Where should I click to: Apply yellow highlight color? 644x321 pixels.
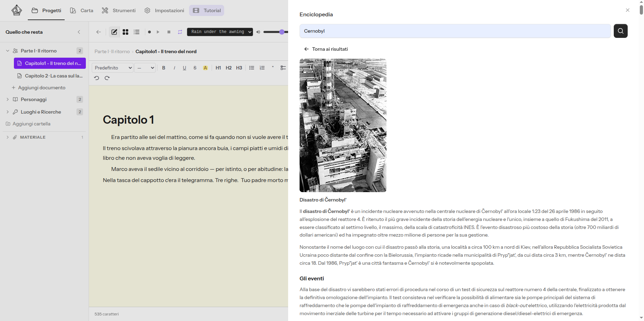(x=205, y=68)
